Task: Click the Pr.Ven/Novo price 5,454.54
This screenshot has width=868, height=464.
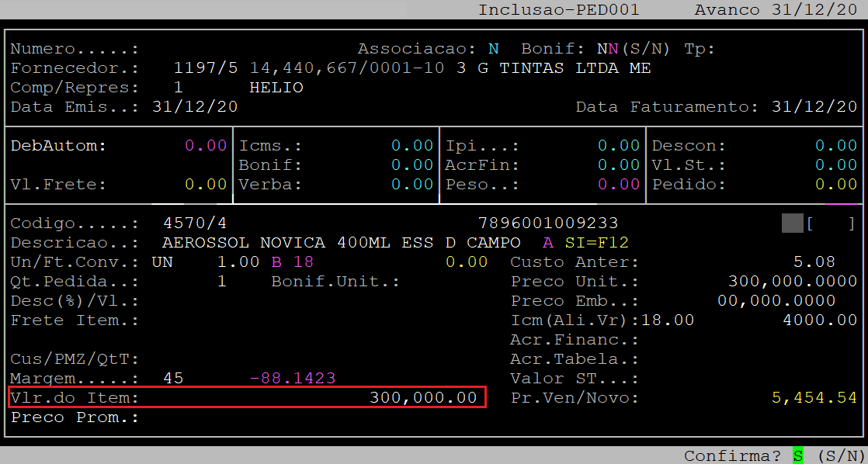Action: (814, 398)
